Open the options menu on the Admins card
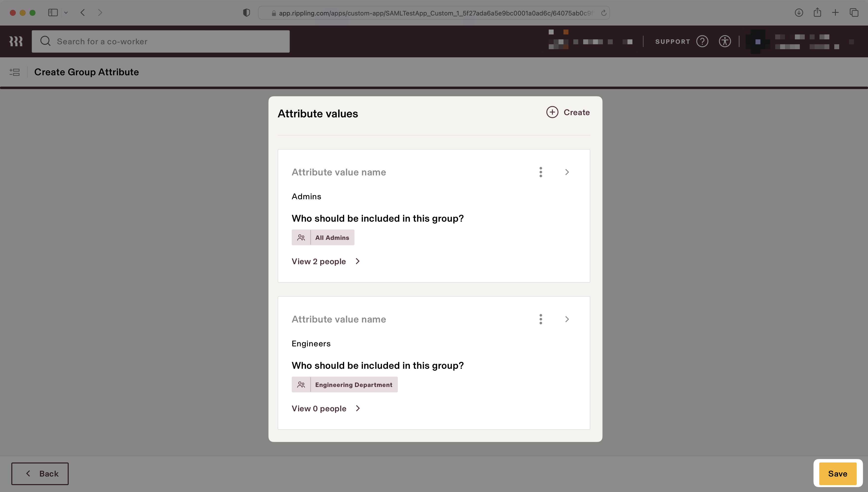 540,172
